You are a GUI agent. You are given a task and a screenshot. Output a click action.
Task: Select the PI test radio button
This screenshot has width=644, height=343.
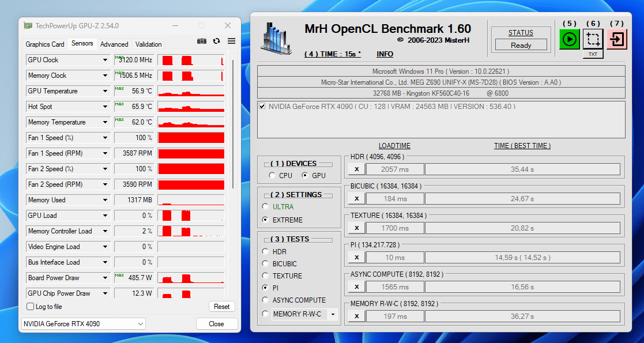pos(265,288)
